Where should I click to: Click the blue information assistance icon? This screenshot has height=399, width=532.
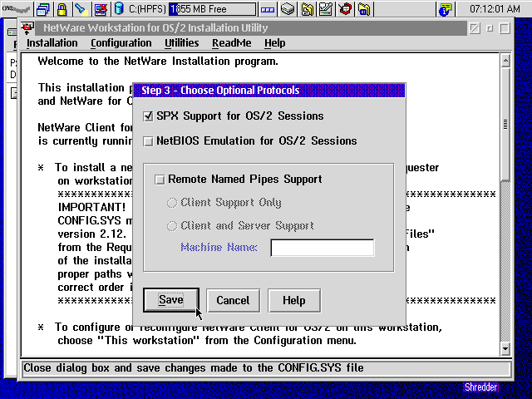[x=445, y=9]
